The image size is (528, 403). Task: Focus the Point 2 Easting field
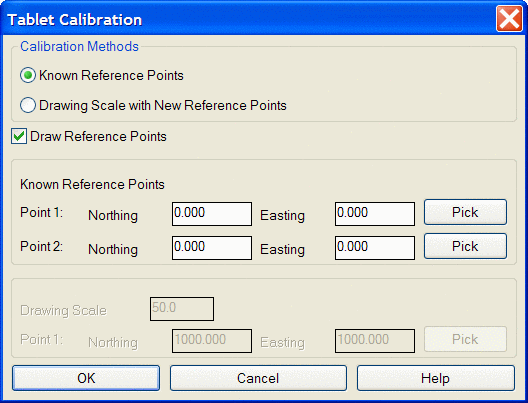click(375, 248)
